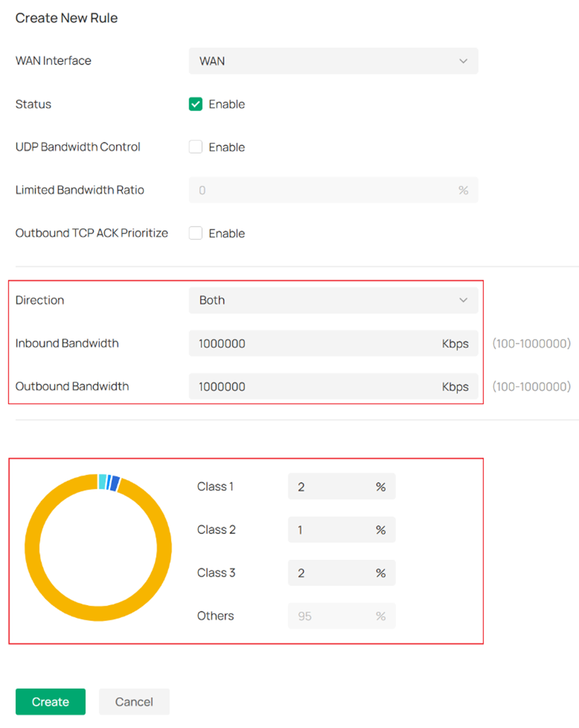
Task: Click the chevron icon on WAN Interface selector
Action: (x=463, y=61)
